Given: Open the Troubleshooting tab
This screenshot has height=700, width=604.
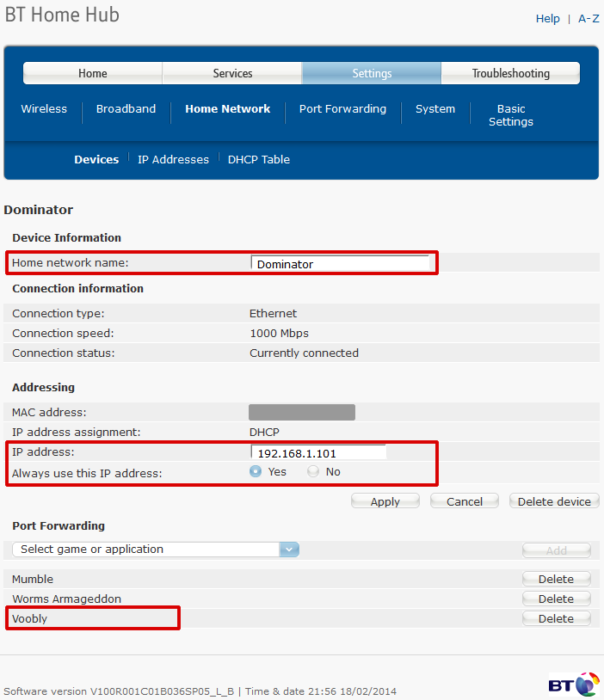Looking at the screenshot, I should click(510, 73).
